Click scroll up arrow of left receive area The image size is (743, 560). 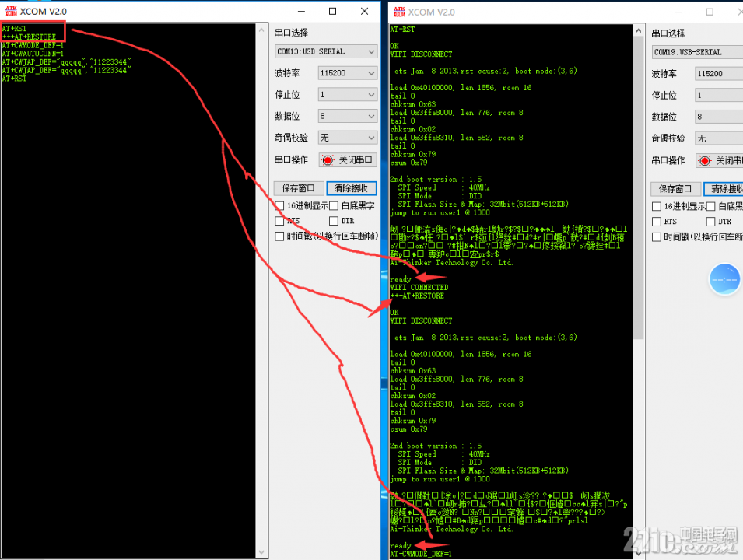coord(261,30)
